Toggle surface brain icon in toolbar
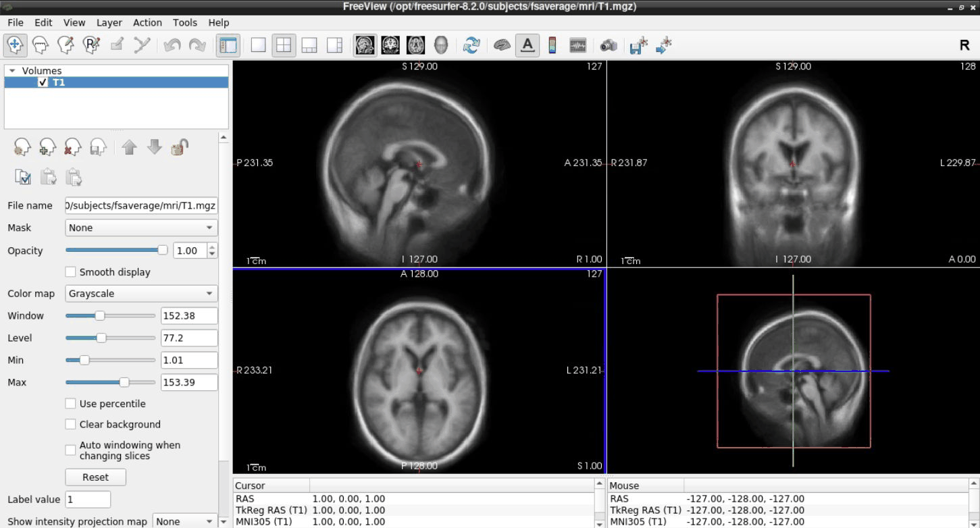This screenshot has height=528, width=980. [502, 45]
